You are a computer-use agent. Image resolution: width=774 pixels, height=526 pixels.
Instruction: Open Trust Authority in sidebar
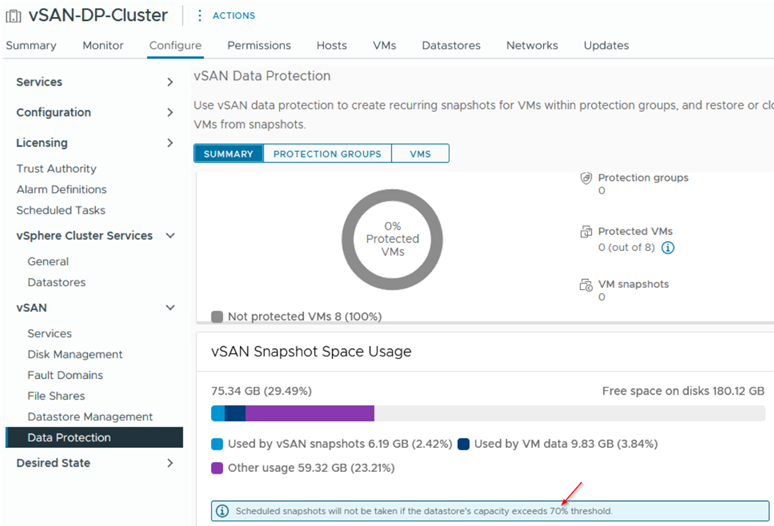click(56, 169)
